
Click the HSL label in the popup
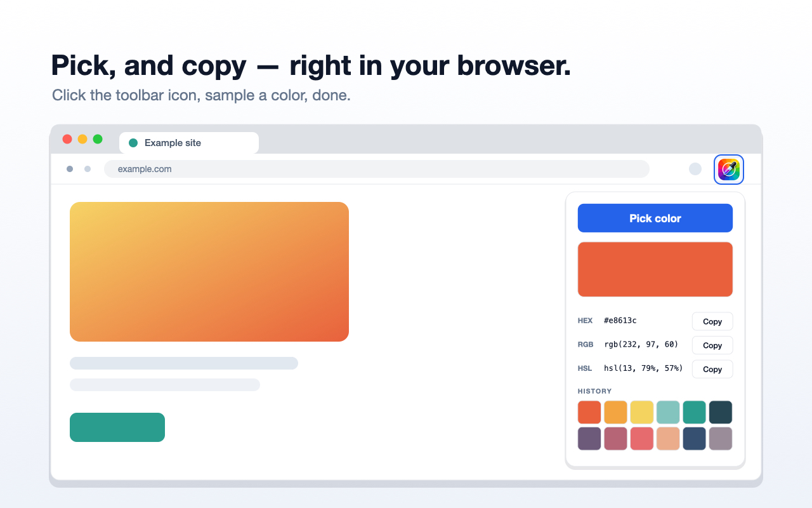pyautogui.click(x=585, y=368)
